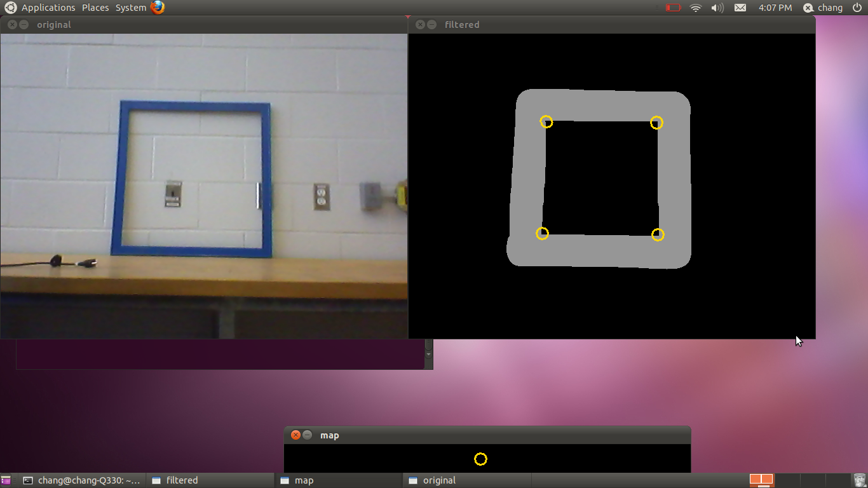The image size is (868, 488).
Task: Expand the chang user status menu
Action: (x=824, y=8)
